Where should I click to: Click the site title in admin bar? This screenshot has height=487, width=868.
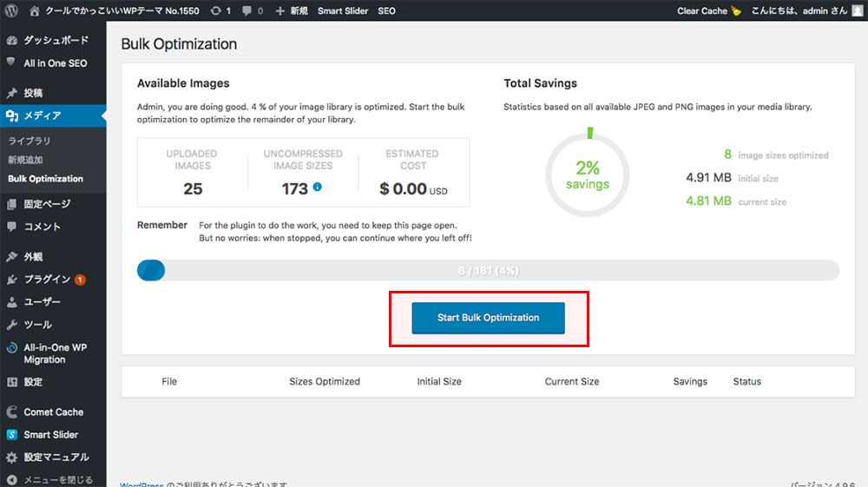coord(122,10)
